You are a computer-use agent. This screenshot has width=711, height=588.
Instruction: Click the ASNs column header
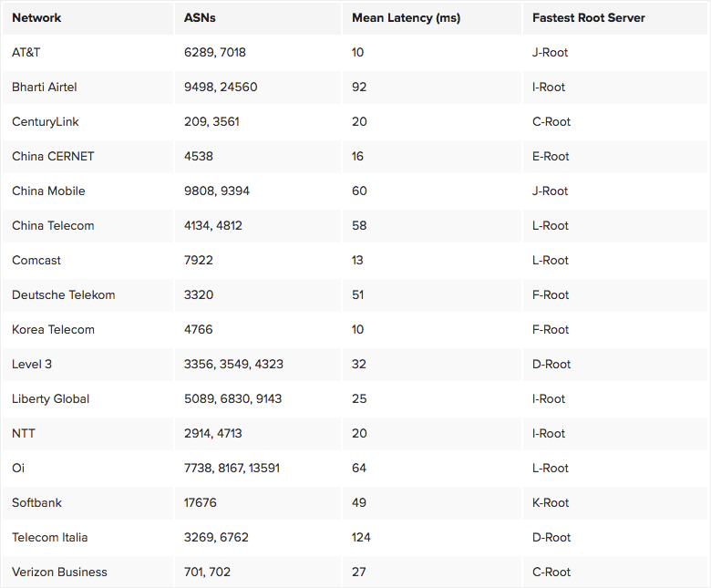click(x=200, y=18)
